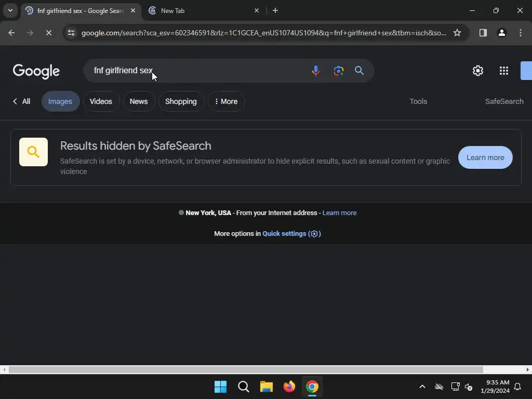Click the muted volume tray icon
The height and width of the screenshot is (399, 532).
tap(469, 387)
